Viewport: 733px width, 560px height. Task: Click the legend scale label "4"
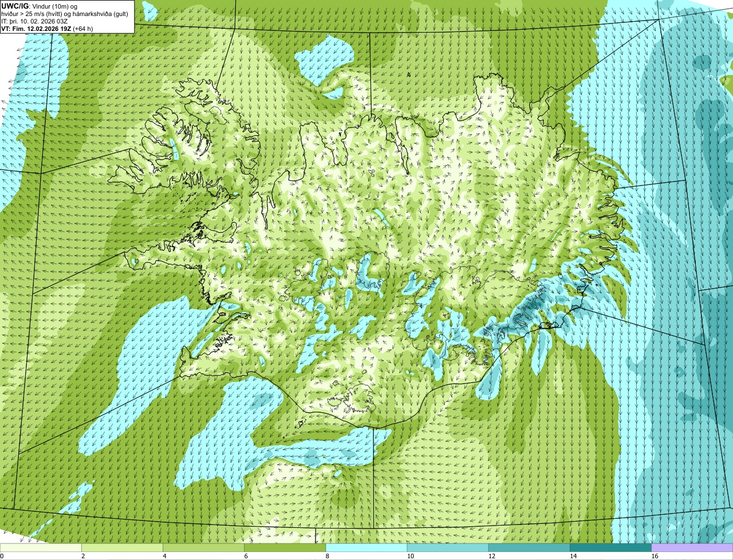point(164,556)
